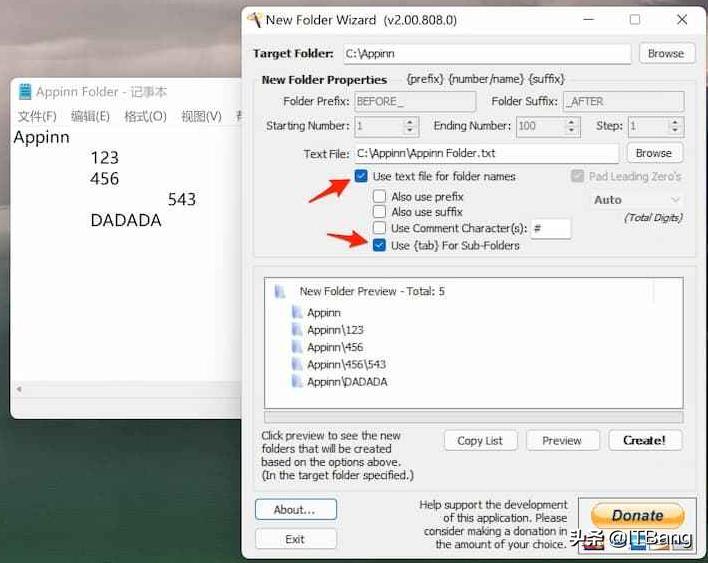The width and height of the screenshot is (708, 563).
Task: Click Browse button for Text File
Action: pyautogui.click(x=654, y=153)
